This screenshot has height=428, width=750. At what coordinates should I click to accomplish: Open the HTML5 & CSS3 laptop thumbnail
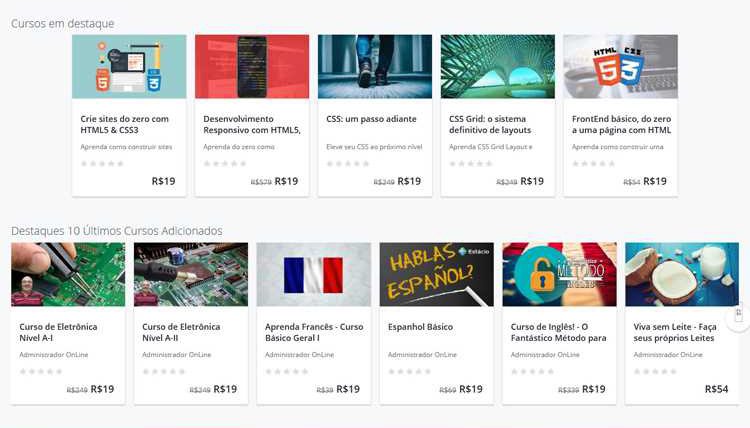click(x=129, y=66)
